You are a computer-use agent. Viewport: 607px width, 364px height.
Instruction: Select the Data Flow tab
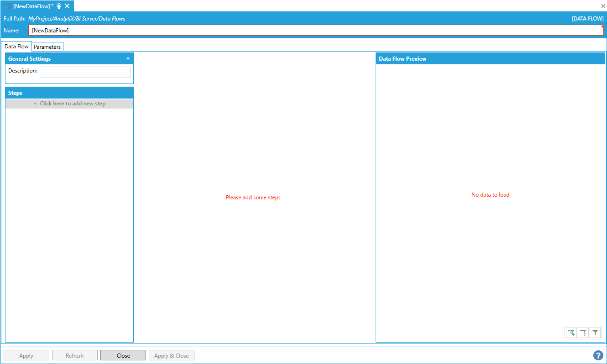click(x=17, y=47)
